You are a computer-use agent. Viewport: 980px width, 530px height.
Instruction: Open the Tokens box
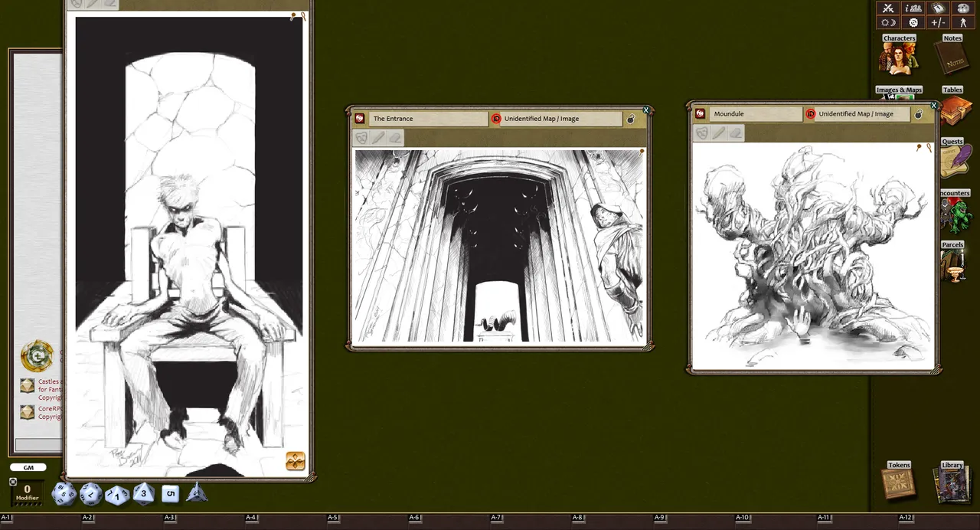tap(899, 481)
